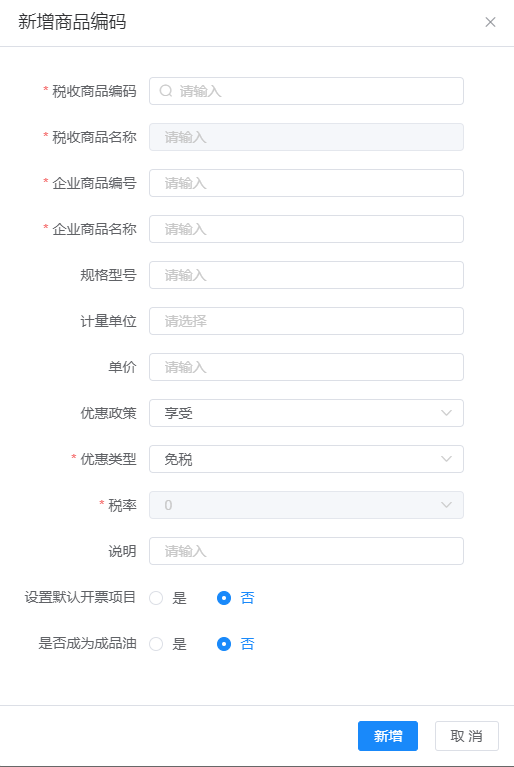This screenshot has width=514, height=767.
Task: Click the blue 新增 button
Action: tap(388, 736)
